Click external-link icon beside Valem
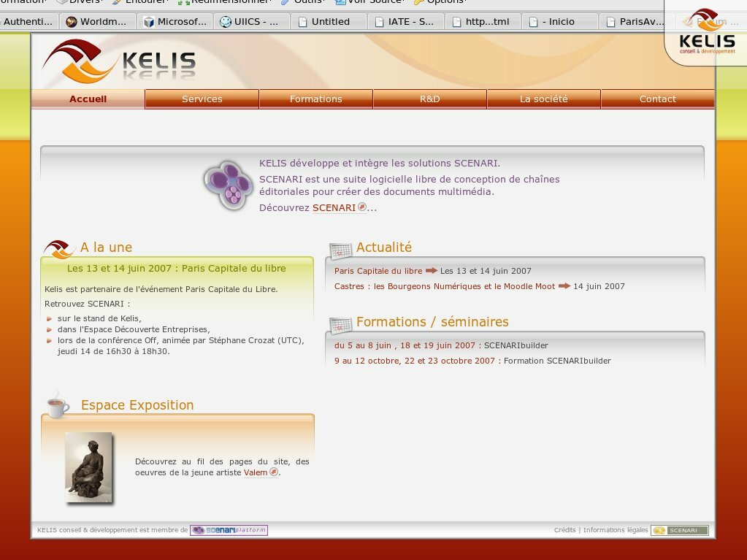 (273, 472)
